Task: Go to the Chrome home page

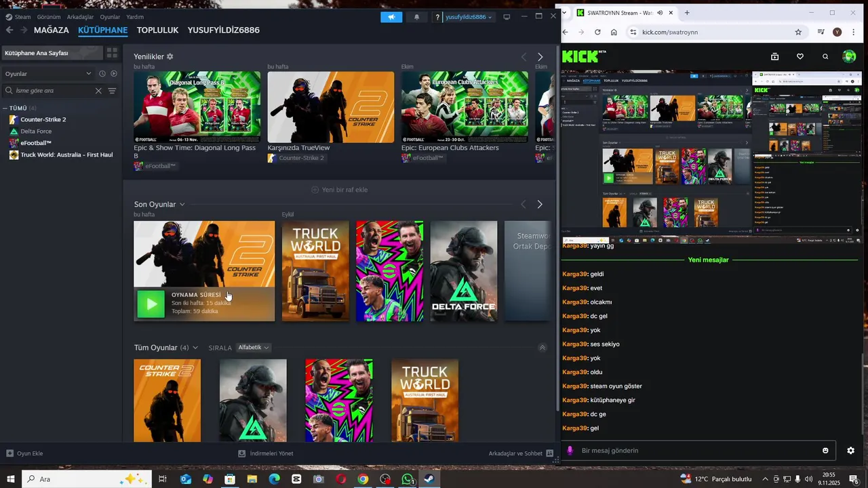Action: [614, 32]
